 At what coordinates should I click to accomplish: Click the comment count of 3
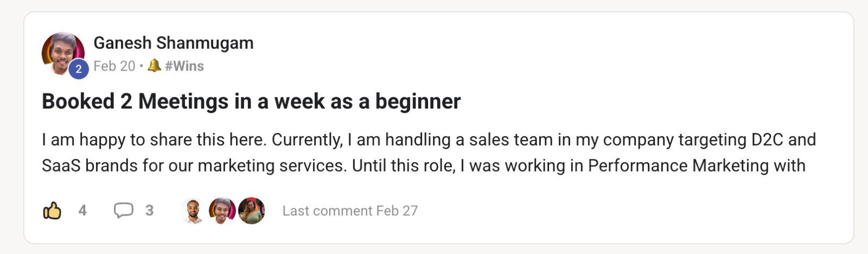[x=149, y=211]
